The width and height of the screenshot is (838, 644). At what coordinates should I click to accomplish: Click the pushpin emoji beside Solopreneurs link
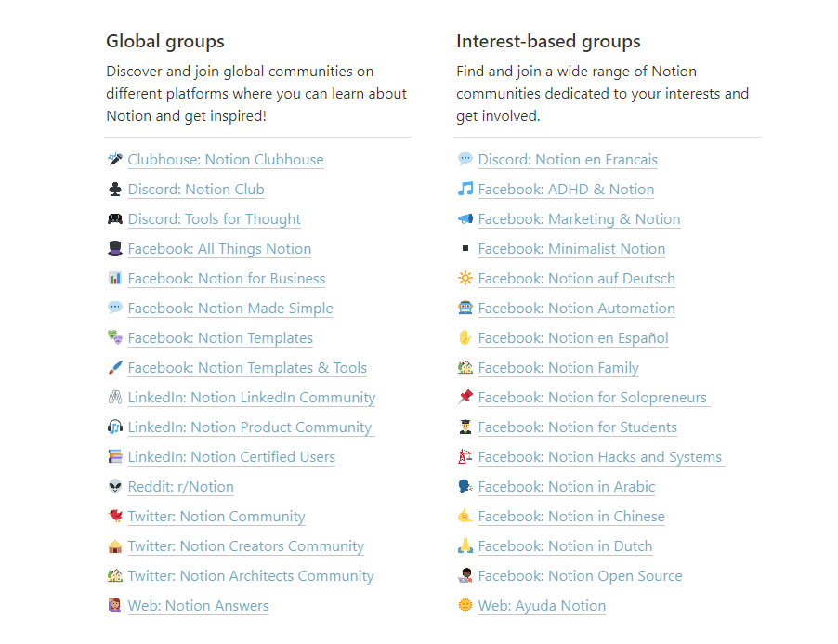465,398
